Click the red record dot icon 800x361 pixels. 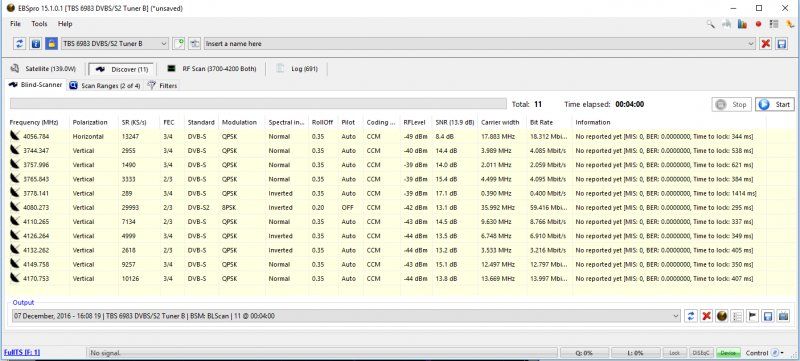tap(758, 24)
